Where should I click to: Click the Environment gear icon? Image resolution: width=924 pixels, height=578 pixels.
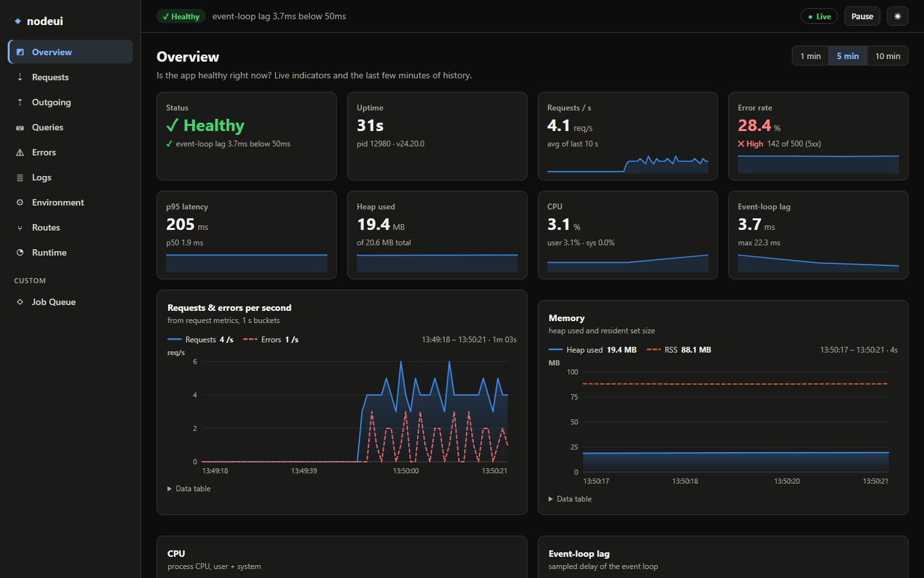[x=20, y=202]
